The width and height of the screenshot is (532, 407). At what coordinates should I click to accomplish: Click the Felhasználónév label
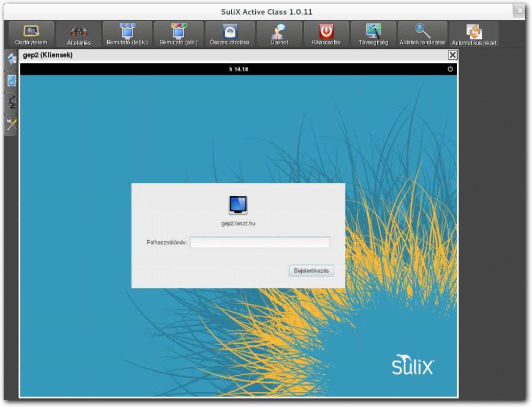coord(167,243)
